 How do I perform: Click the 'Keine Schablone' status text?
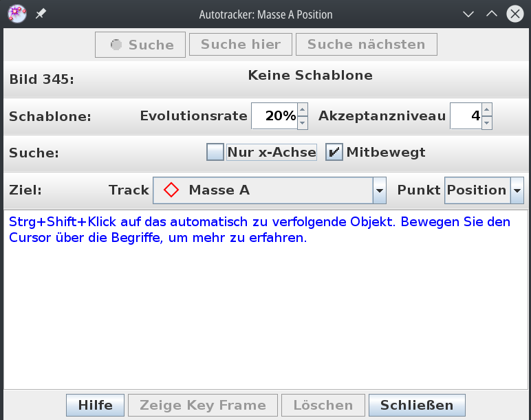tap(310, 75)
